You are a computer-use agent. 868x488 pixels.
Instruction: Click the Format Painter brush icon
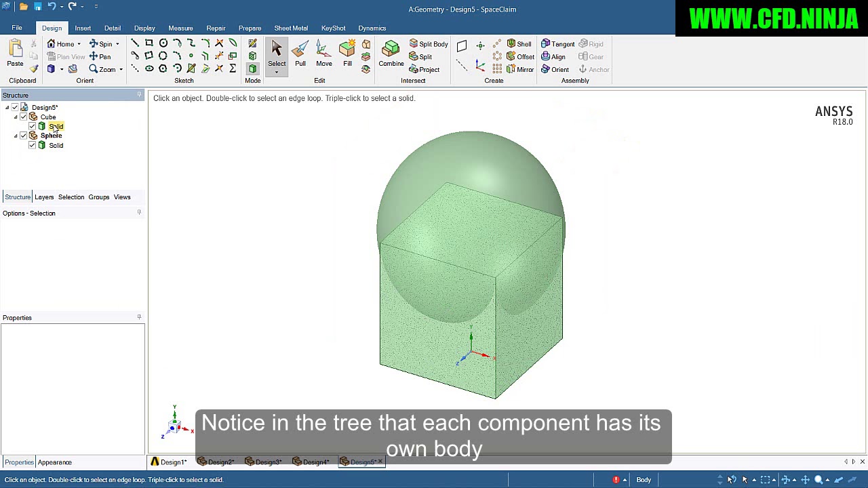pyautogui.click(x=34, y=69)
